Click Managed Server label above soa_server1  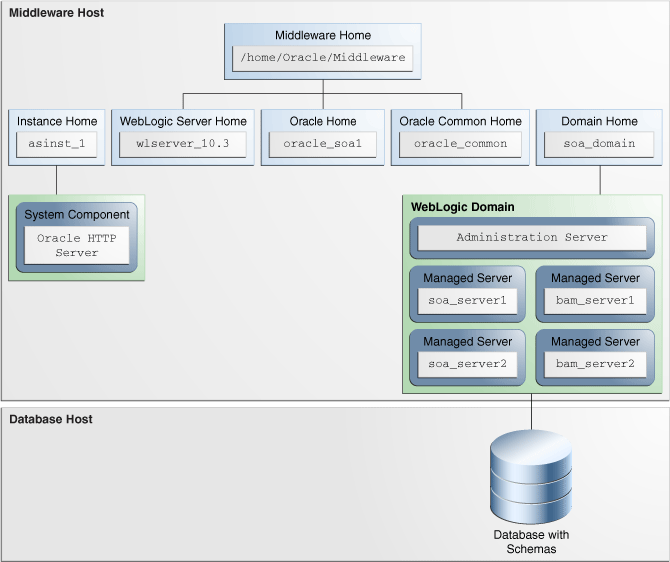(467, 278)
